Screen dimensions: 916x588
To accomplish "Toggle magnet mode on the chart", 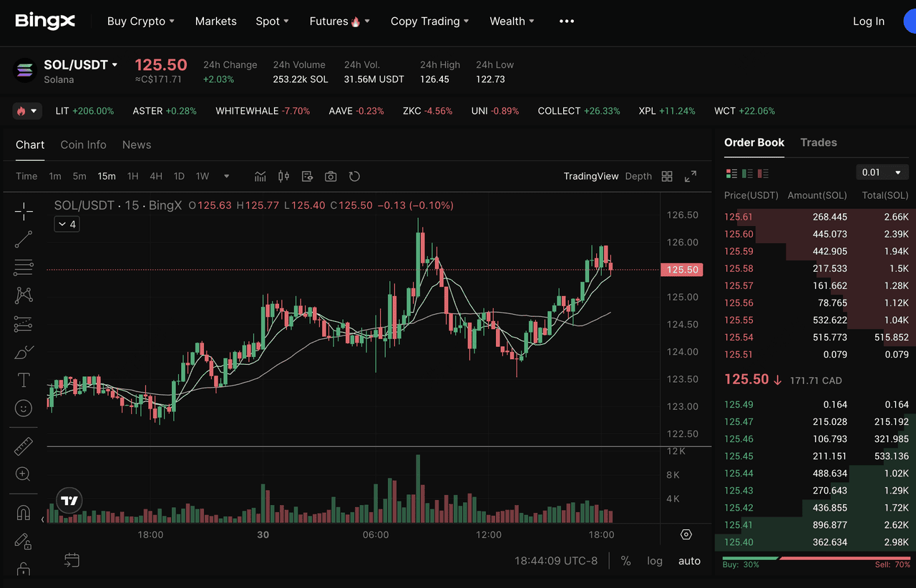I will 24,513.
